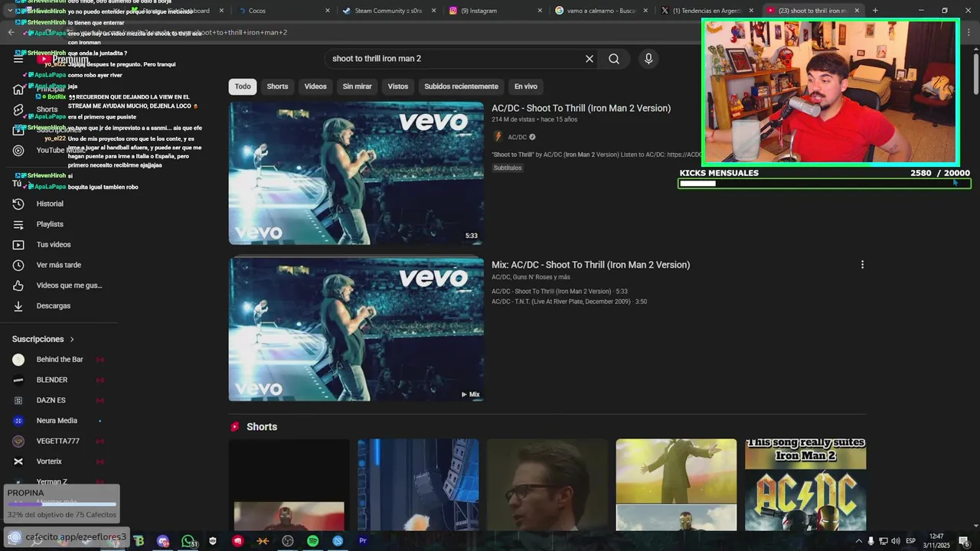
Task: Click the Shorts section heading
Action: click(x=262, y=427)
